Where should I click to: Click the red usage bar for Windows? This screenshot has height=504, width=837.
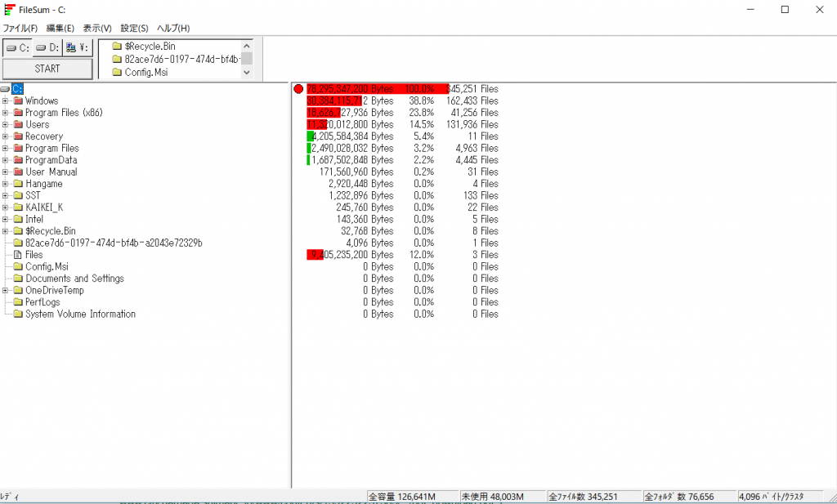coord(333,101)
